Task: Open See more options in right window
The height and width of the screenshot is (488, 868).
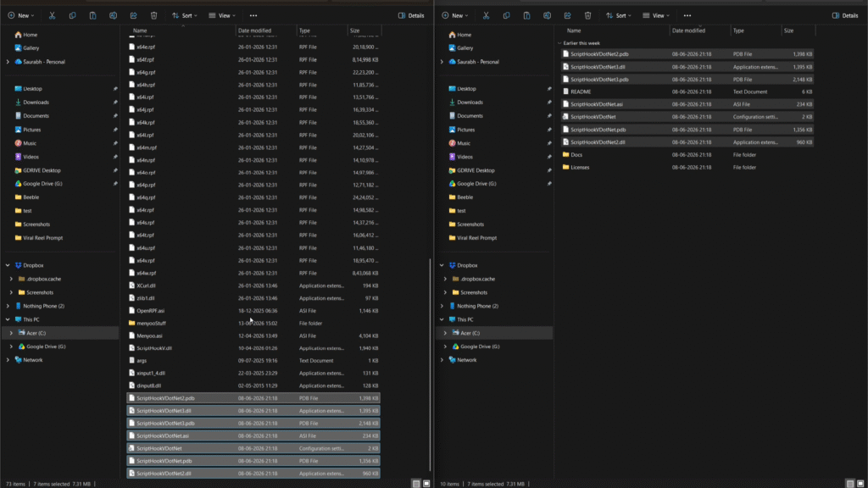Action: [687, 15]
